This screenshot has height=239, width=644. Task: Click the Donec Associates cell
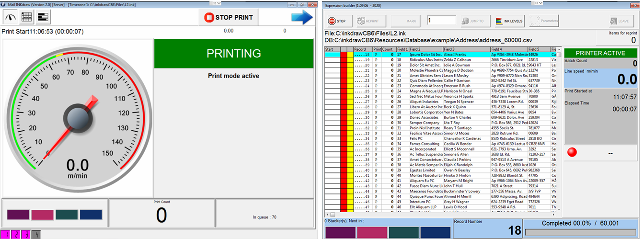point(426,117)
